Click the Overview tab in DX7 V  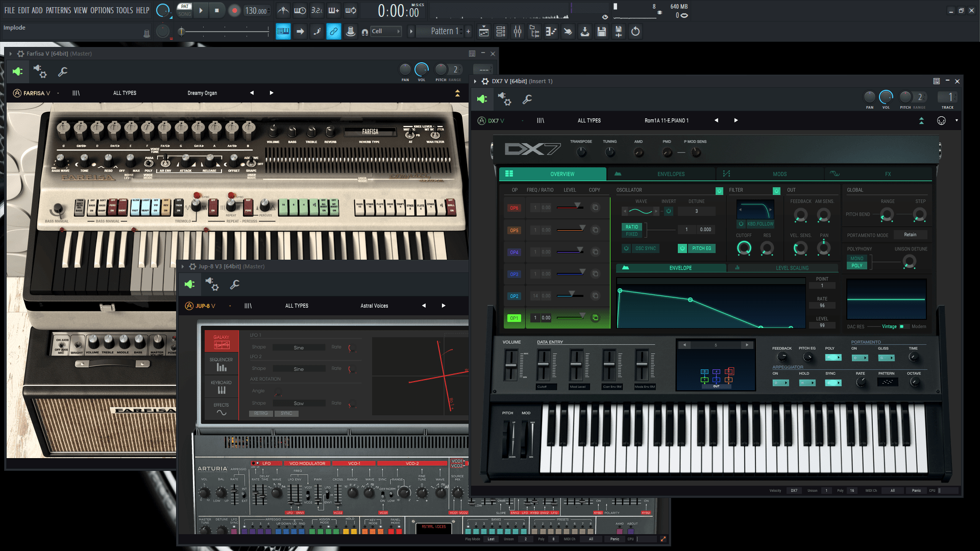(562, 173)
